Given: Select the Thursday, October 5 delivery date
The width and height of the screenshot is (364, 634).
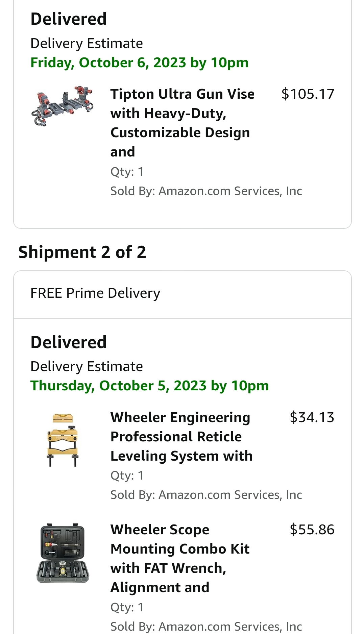Looking at the screenshot, I should (149, 386).
